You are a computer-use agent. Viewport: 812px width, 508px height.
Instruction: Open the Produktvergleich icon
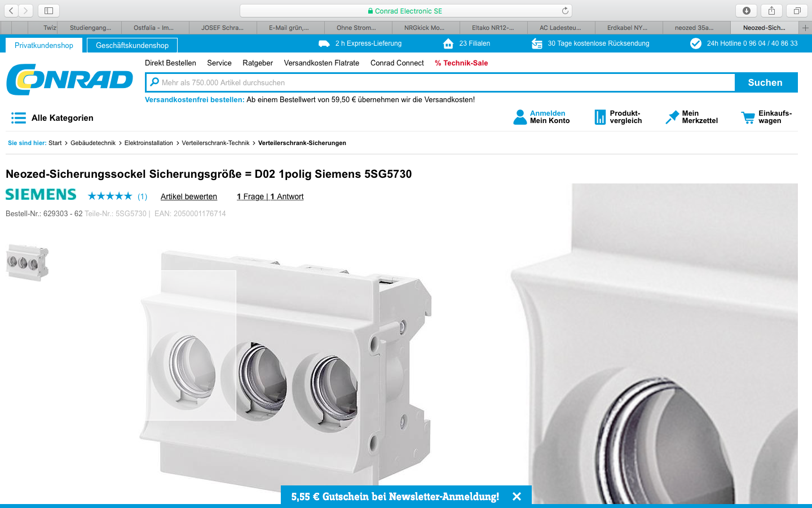pyautogui.click(x=599, y=117)
